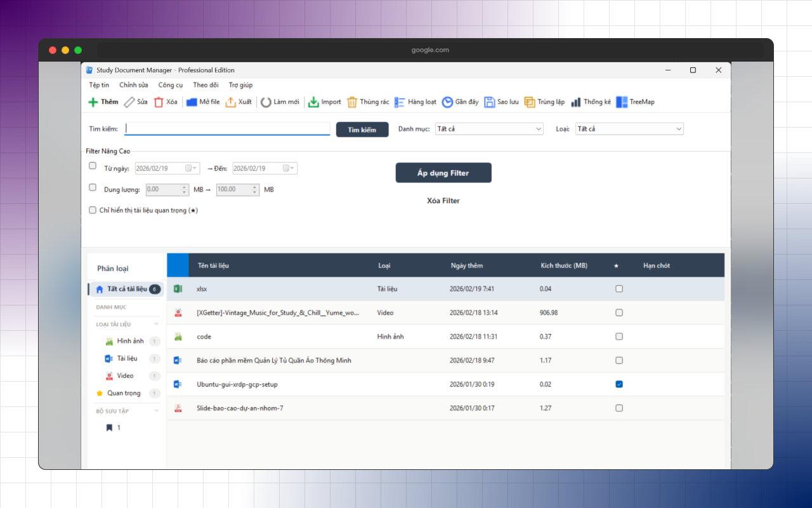Viewport: 812px width, 508px height.
Task: Click the Xuất export icon
Action: 231,102
